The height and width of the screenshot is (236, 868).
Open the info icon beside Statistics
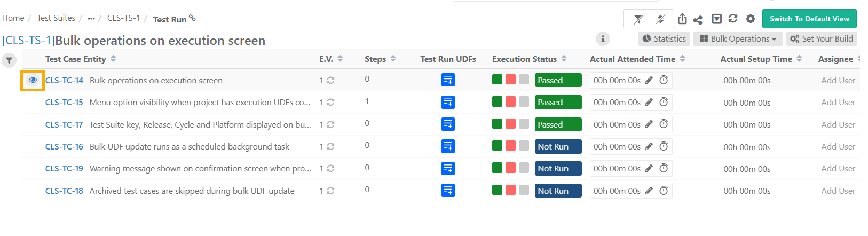(x=603, y=38)
